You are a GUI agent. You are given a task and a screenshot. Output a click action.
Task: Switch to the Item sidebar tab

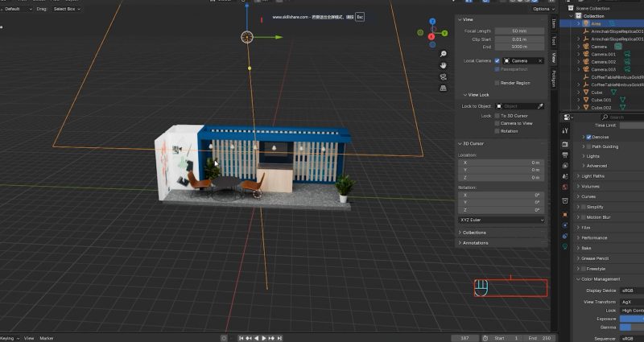click(554, 23)
